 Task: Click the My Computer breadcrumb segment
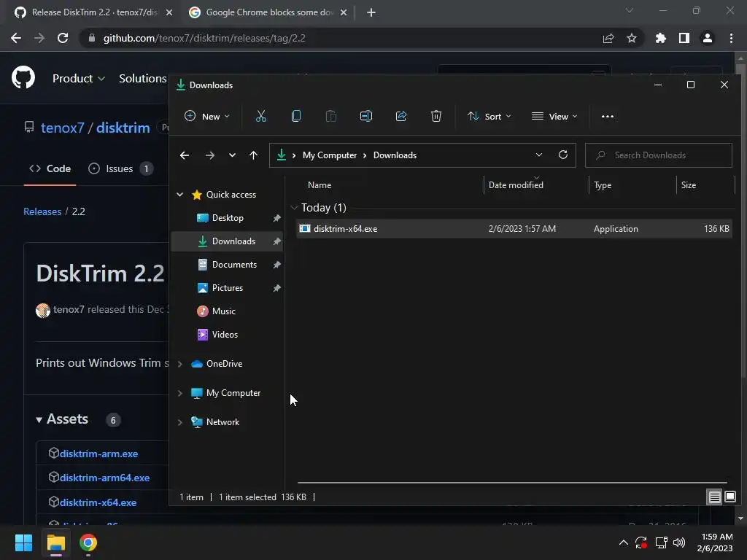coord(329,155)
